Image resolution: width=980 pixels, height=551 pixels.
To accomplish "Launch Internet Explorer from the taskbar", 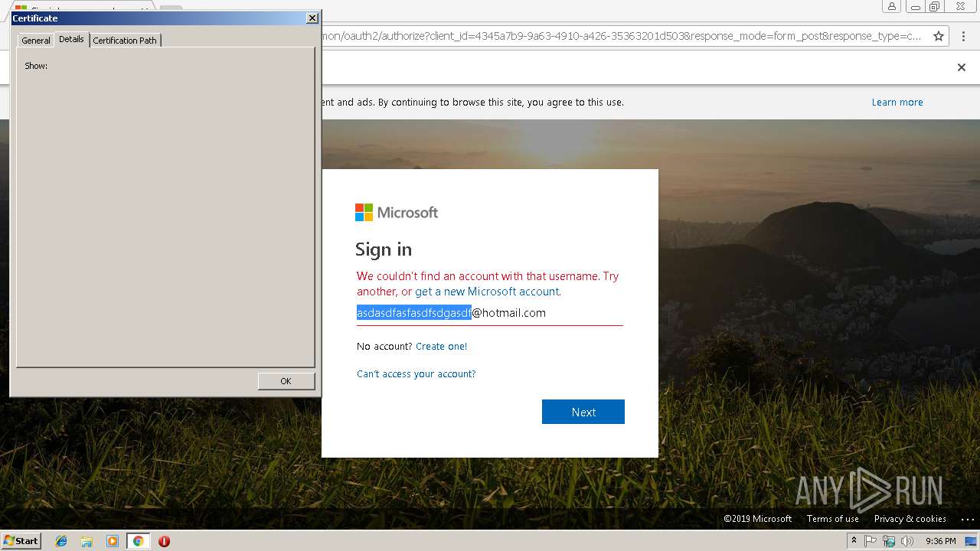I will point(61,541).
